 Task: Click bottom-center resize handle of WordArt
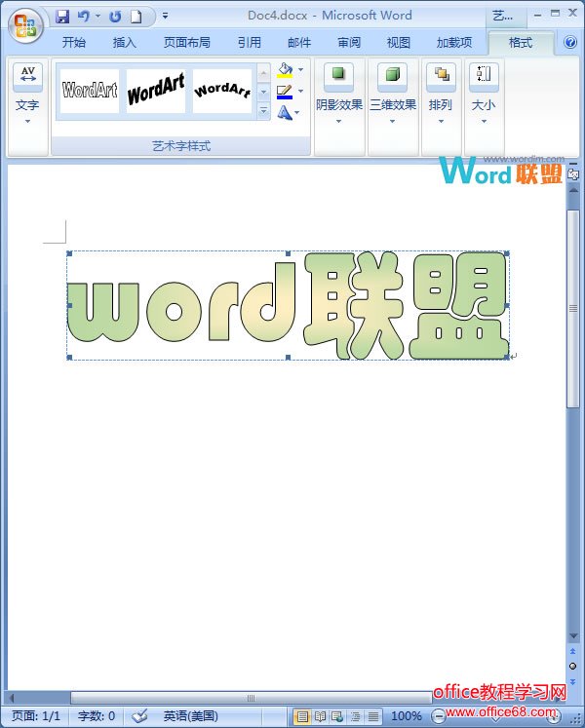point(288,358)
